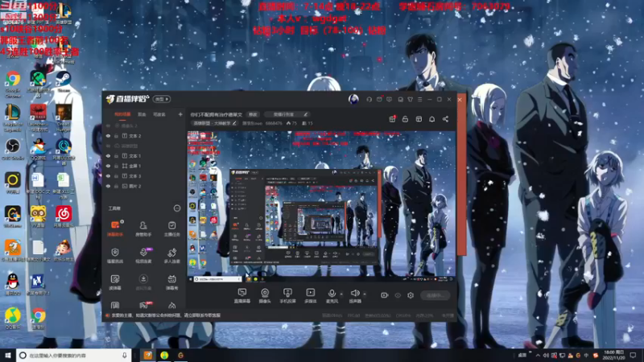Collapse the 工具箱 toolbox section
Viewport: 644px width, 362px height.
(x=176, y=208)
